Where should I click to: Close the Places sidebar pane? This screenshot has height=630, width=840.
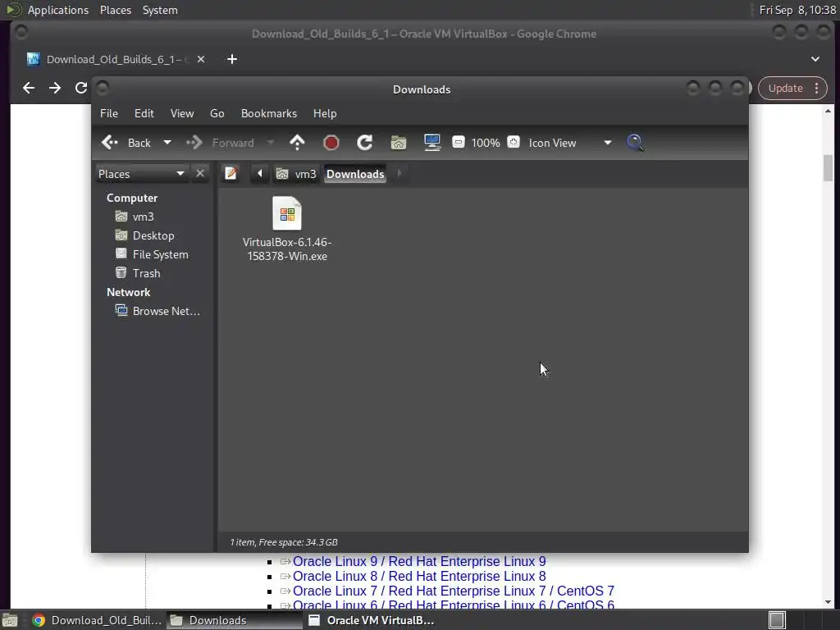coord(200,174)
